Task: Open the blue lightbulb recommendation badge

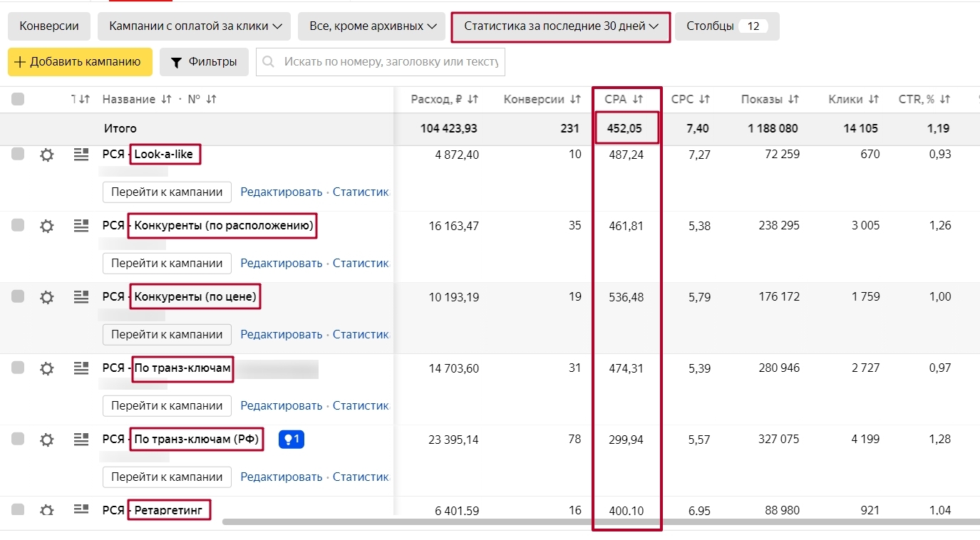Action: pyautogui.click(x=292, y=440)
